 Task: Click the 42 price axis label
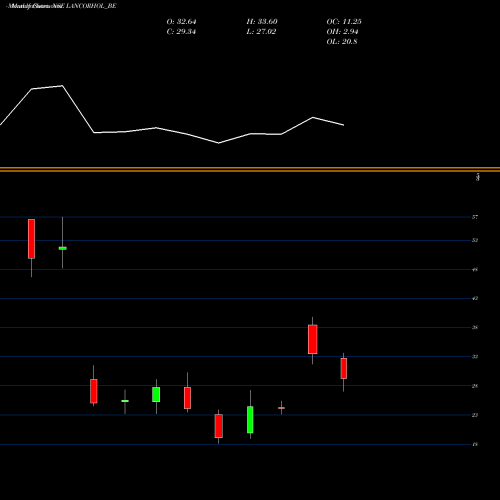click(475, 298)
